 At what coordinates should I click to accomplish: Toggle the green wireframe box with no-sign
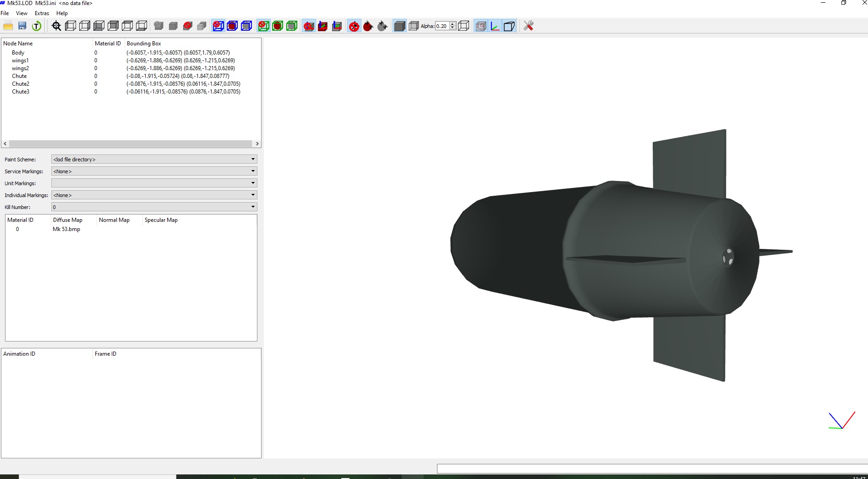point(264,26)
